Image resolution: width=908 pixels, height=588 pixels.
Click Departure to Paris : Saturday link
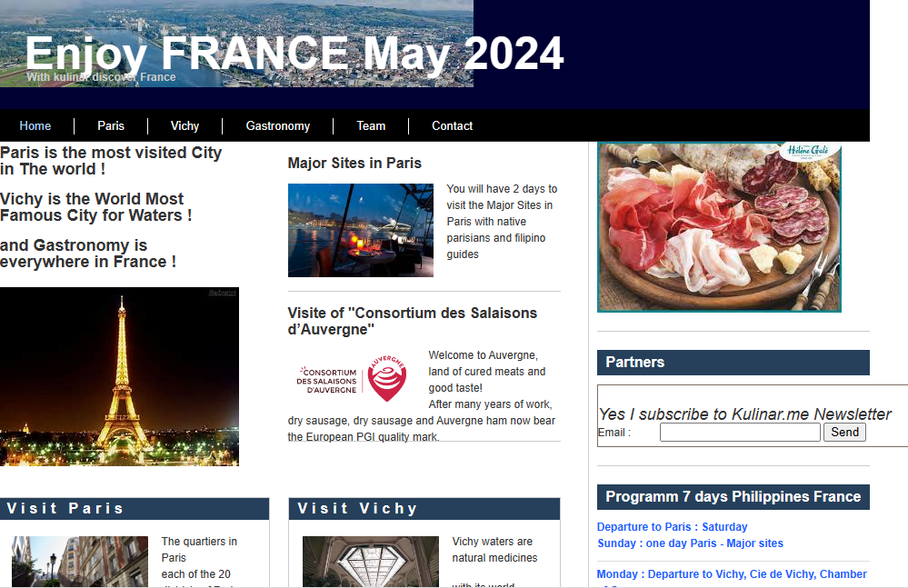pos(673,526)
